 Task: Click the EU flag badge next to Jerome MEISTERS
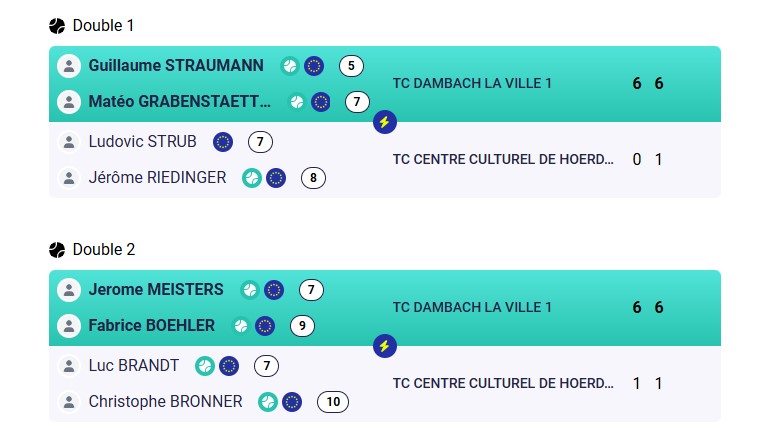(x=274, y=290)
